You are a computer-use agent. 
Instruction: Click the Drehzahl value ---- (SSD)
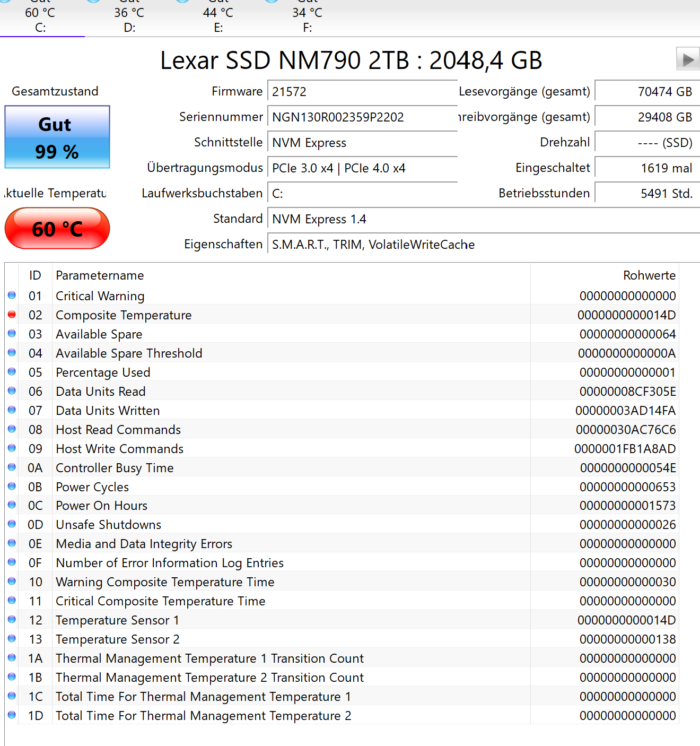click(647, 142)
